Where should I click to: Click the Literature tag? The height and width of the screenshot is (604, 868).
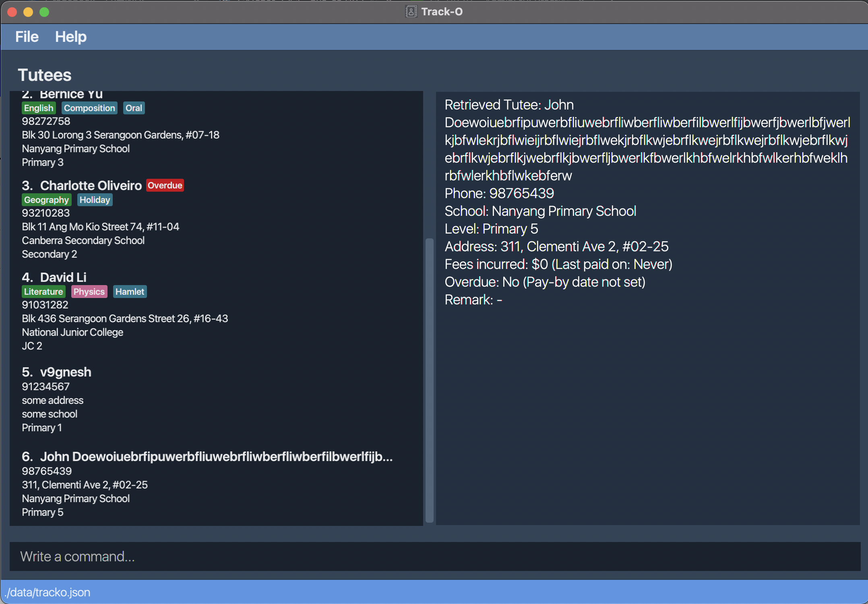coord(43,292)
